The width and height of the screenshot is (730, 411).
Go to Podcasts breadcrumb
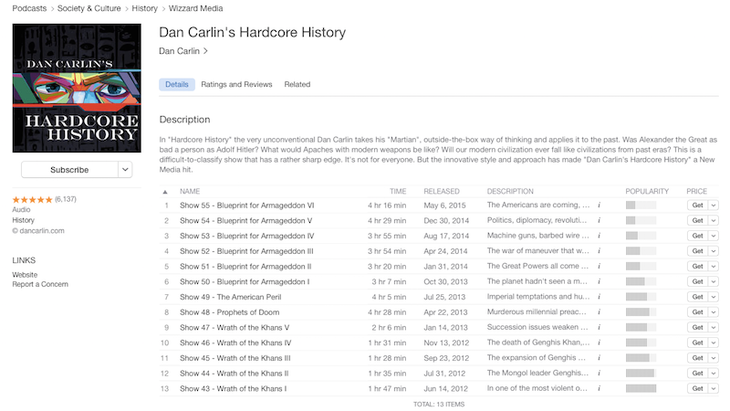coord(29,8)
